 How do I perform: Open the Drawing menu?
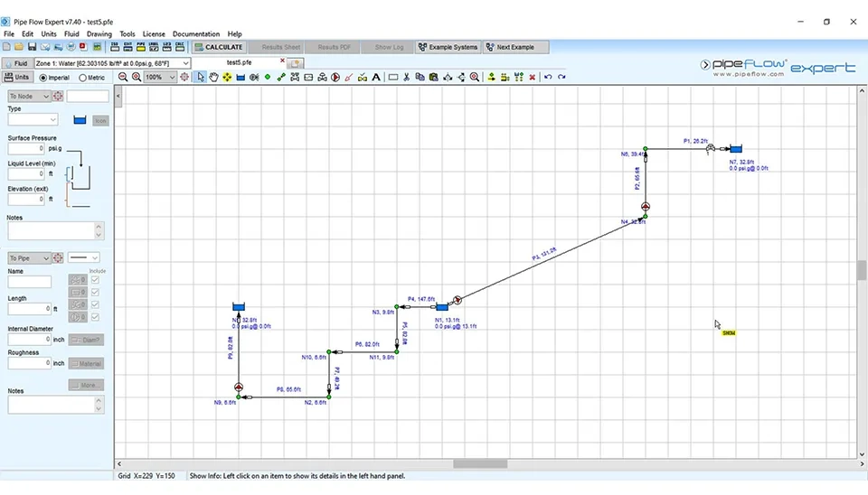pyautogui.click(x=99, y=34)
